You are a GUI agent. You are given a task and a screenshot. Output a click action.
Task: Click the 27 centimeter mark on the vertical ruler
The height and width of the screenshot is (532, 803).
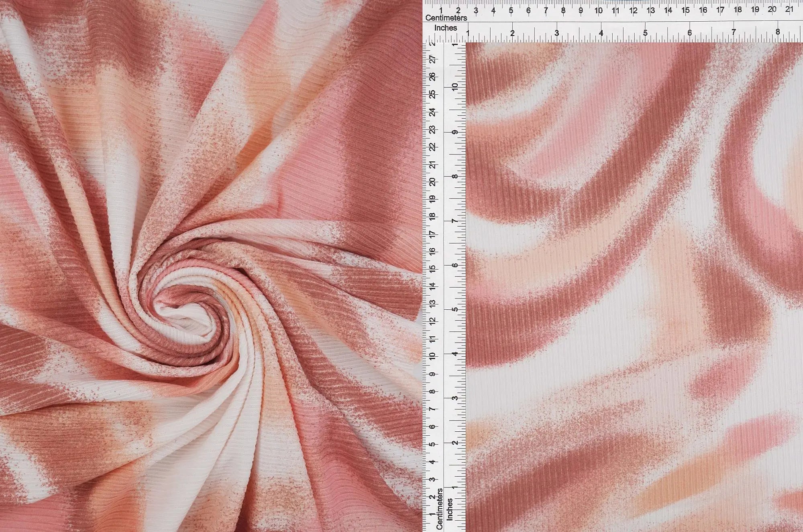[x=432, y=59]
